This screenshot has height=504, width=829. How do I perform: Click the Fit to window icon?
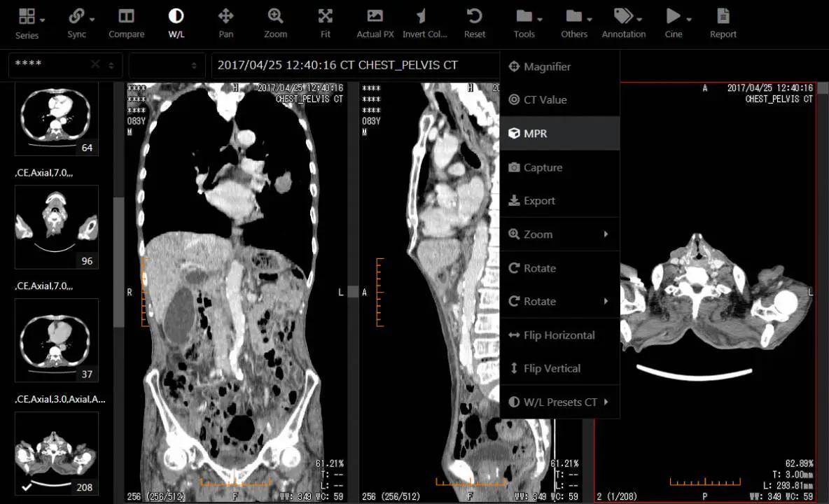(325, 22)
